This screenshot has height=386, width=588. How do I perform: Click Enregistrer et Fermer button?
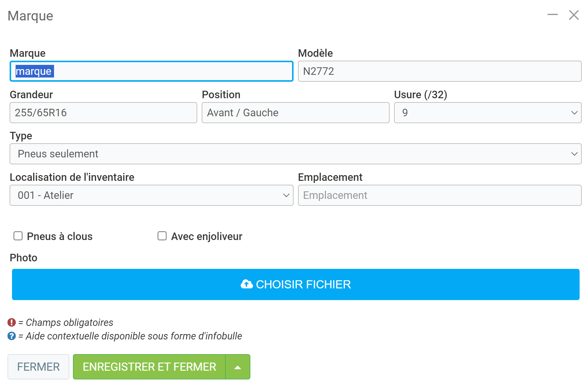(x=149, y=367)
